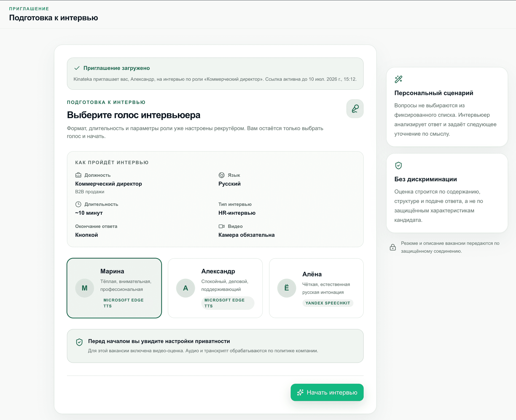The height and width of the screenshot is (420, 516).
Task: Click the microphone icon beside the heading
Action: pos(355,109)
